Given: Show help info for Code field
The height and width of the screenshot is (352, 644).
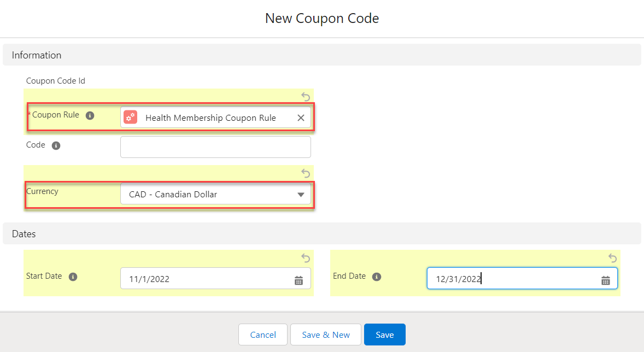Looking at the screenshot, I should (x=56, y=146).
